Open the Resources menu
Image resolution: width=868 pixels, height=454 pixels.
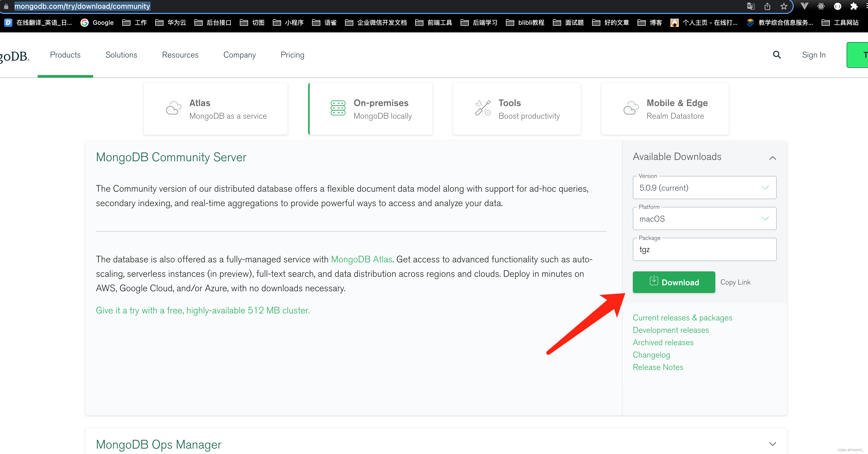pyautogui.click(x=180, y=55)
